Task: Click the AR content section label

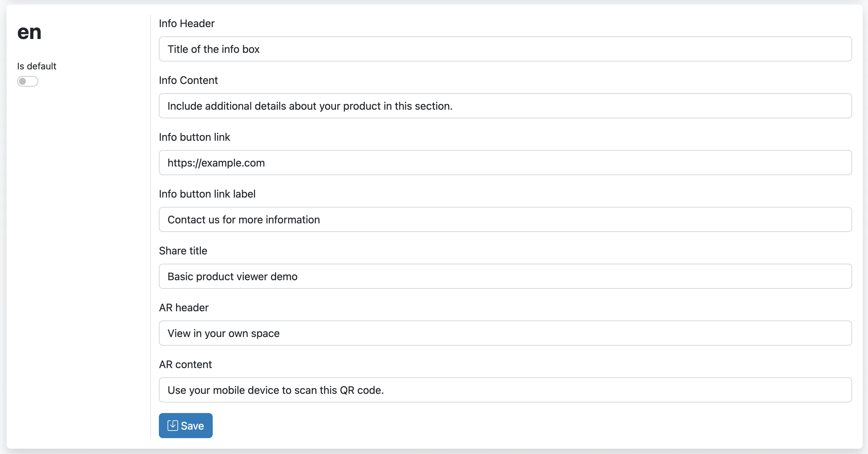Action: [185, 364]
